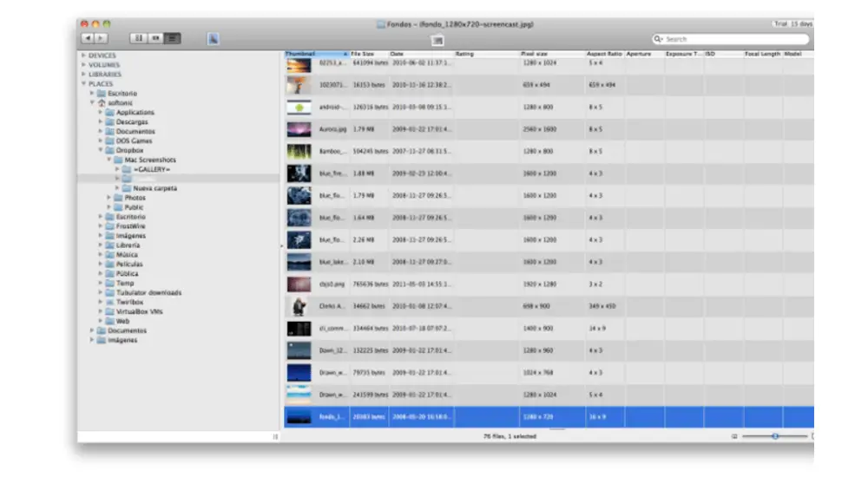
Task: Select the VirtualBox VMs folder icon
Action: click(x=110, y=311)
